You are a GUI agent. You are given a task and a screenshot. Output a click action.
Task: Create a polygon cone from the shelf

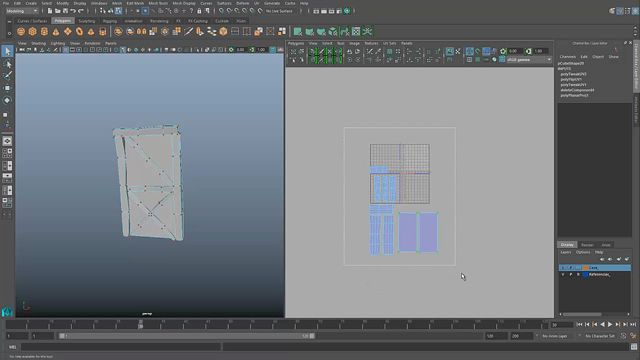tap(56, 31)
